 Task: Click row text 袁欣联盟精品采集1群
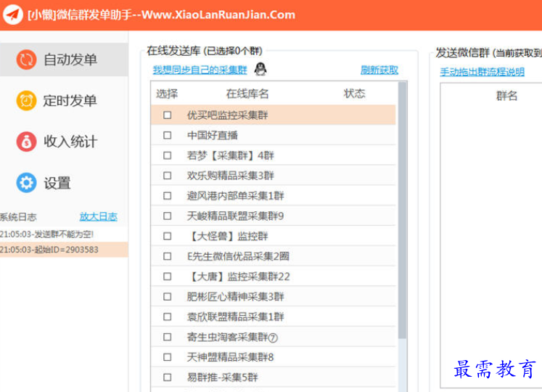click(235, 317)
